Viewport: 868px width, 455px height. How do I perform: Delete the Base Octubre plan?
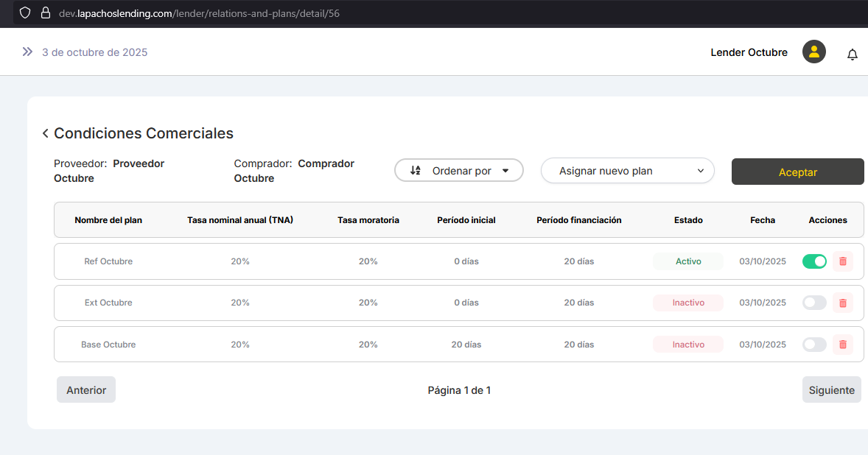[x=843, y=344]
